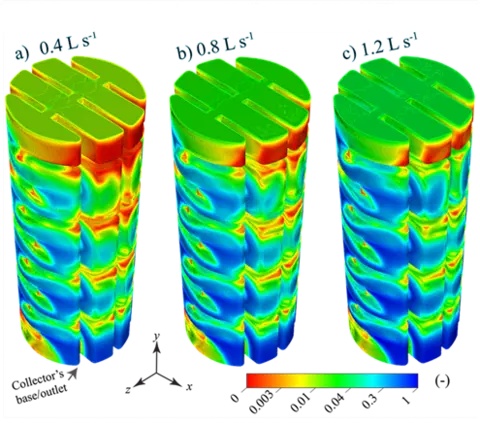This screenshot has width=480, height=423.
Task: Click the '0.04' tick label on legend
Action: (336, 402)
